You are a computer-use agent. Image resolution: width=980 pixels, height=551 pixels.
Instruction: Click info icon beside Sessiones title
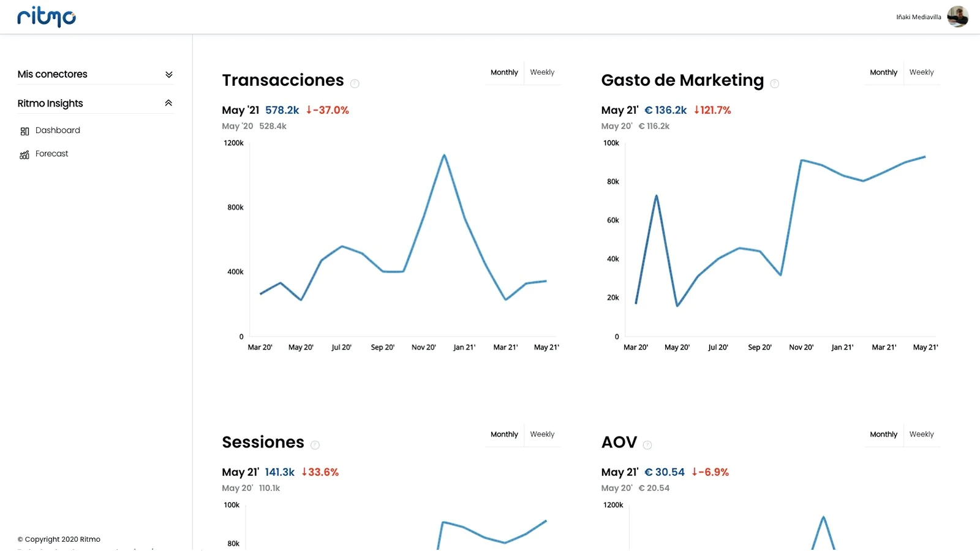tap(315, 445)
